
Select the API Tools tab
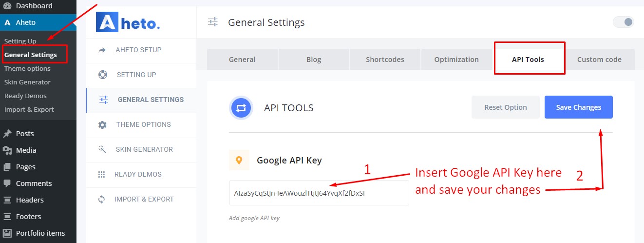tap(528, 60)
